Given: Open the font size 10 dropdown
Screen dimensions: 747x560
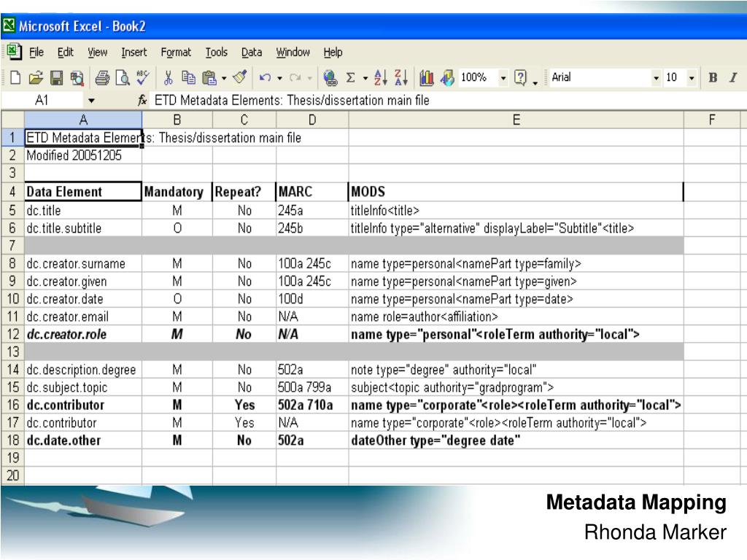Looking at the screenshot, I should [692, 77].
